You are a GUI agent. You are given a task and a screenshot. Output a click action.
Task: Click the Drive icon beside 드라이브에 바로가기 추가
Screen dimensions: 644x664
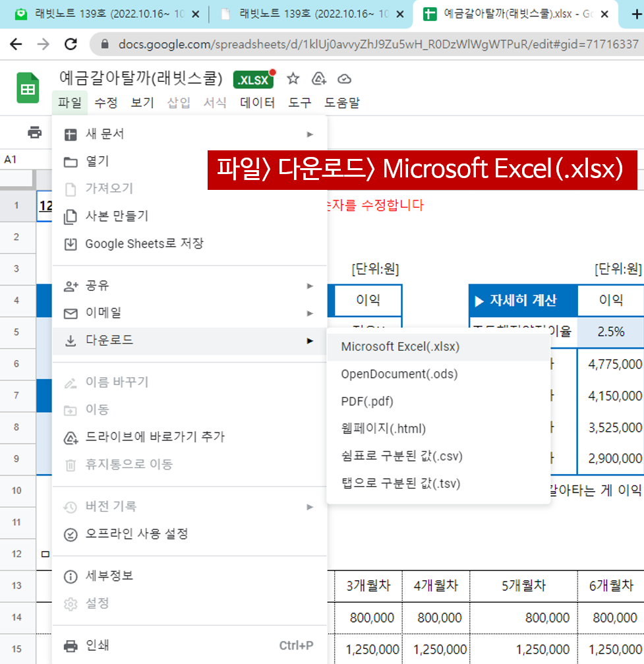tap(71, 437)
